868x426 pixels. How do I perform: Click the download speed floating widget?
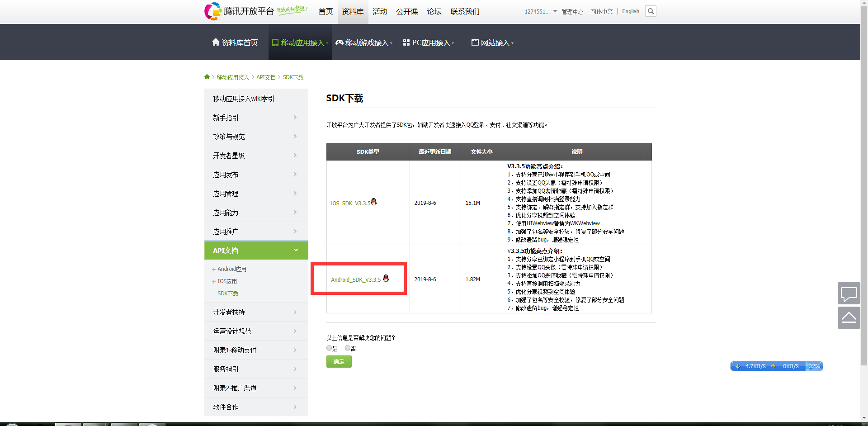[776, 366]
